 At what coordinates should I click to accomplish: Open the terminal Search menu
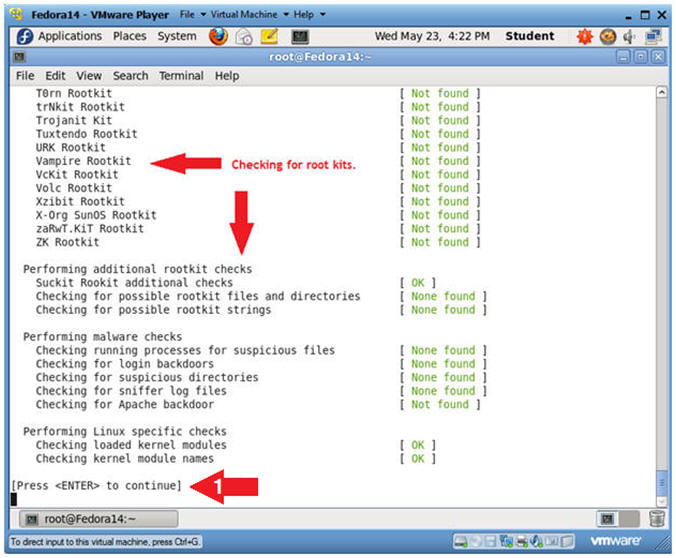coord(130,76)
